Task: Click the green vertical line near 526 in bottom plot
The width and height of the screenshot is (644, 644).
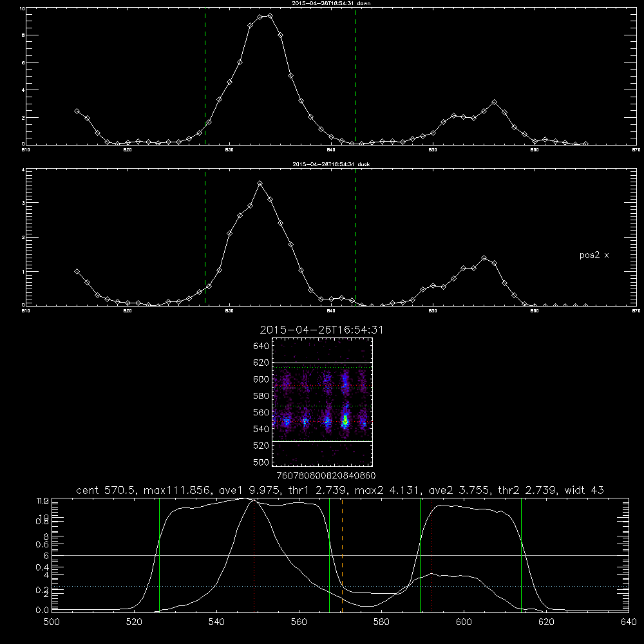Action: [x=159, y=554]
